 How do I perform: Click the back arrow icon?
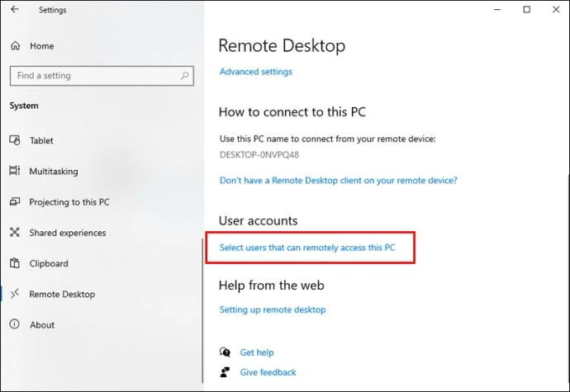[15, 9]
